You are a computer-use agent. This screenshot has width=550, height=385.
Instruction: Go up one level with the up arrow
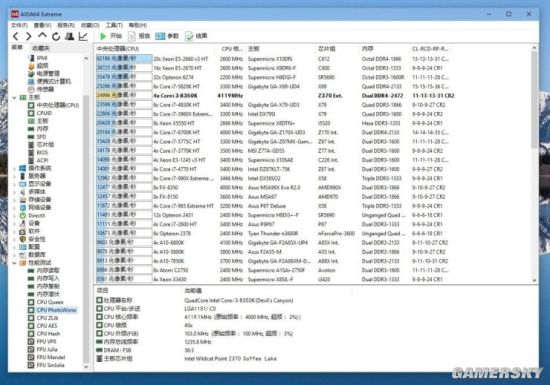(x=42, y=36)
